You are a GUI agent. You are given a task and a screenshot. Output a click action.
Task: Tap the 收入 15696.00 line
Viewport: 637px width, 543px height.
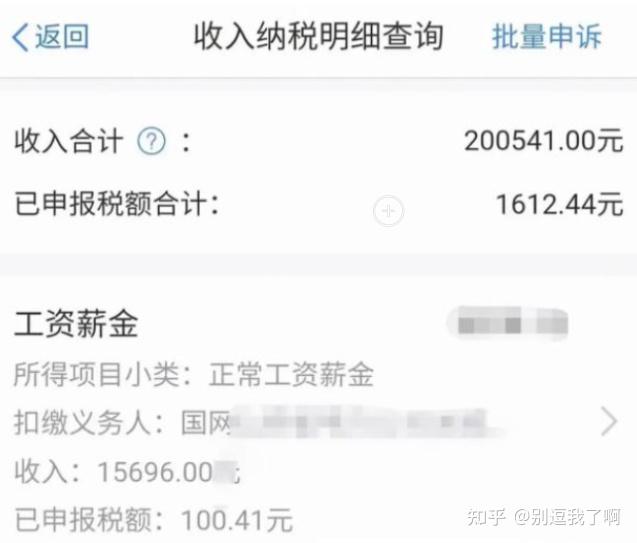(x=128, y=472)
